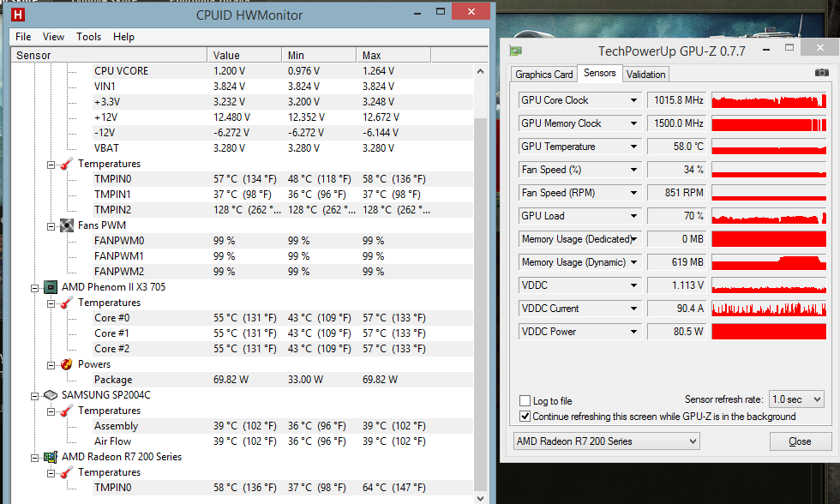Click the SAMSUNG SP2004C hard drive icon

pyautogui.click(x=51, y=395)
